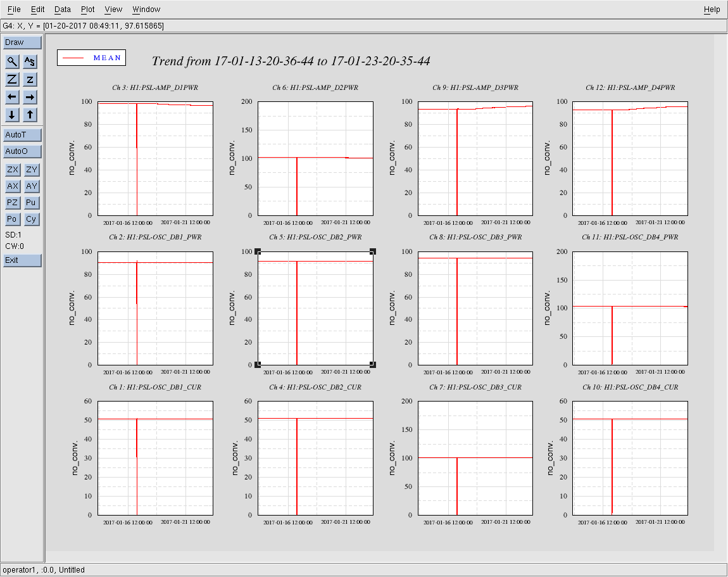Click the top-right selection handle of Ch 5 plot
The height and width of the screenshot is (577, 728).
pos(373,252)
